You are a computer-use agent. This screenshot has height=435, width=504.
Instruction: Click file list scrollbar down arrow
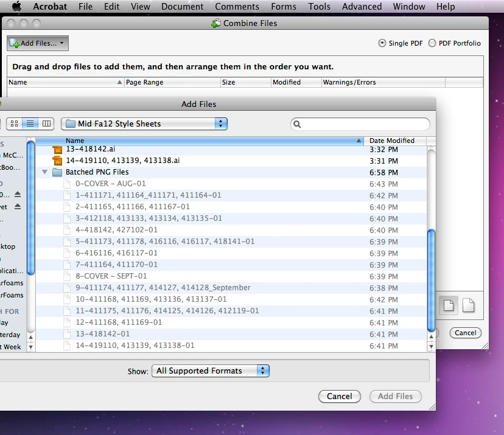pos(432,347)
